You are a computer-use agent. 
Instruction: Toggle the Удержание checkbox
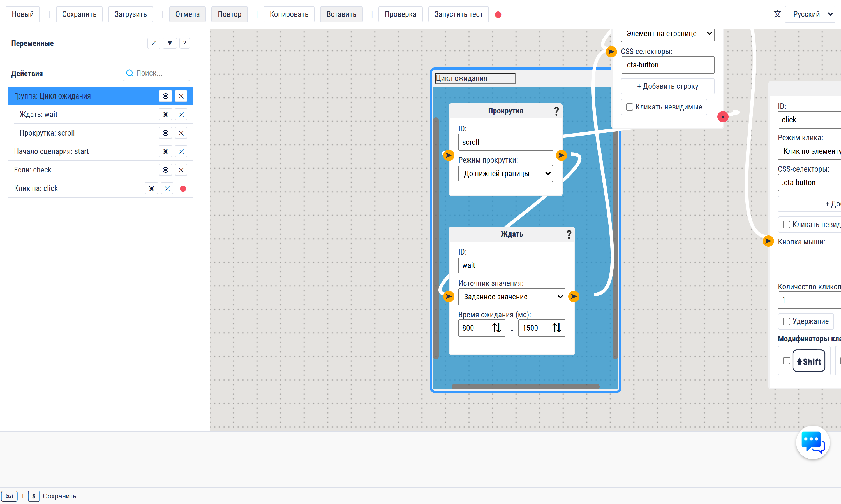click(786, 321)
